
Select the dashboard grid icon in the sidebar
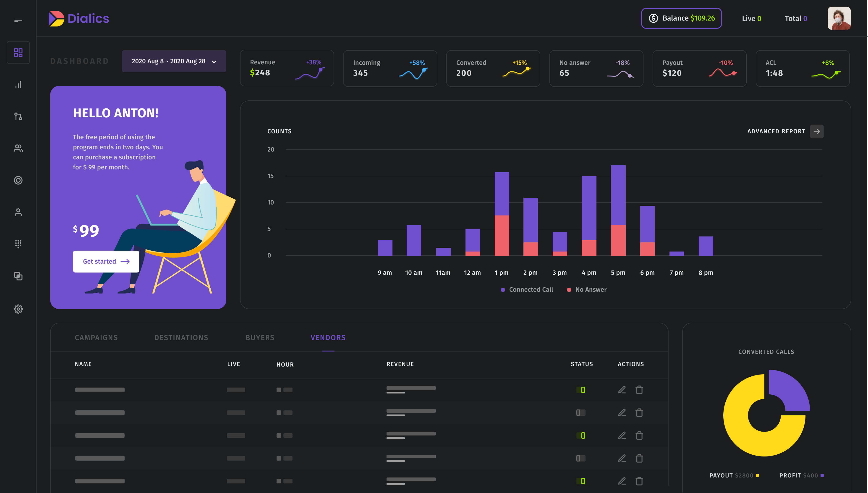click(x=18, y=52)
